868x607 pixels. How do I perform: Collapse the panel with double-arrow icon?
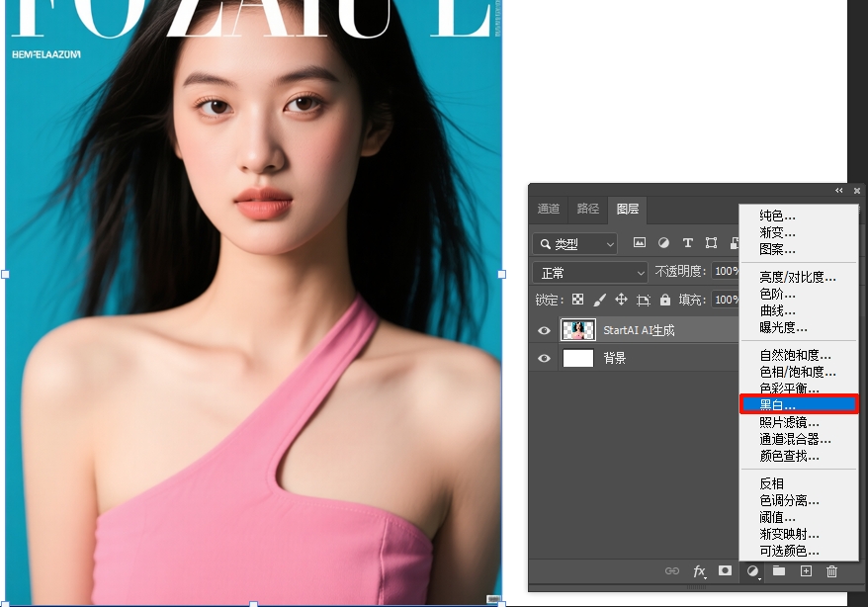839,191
